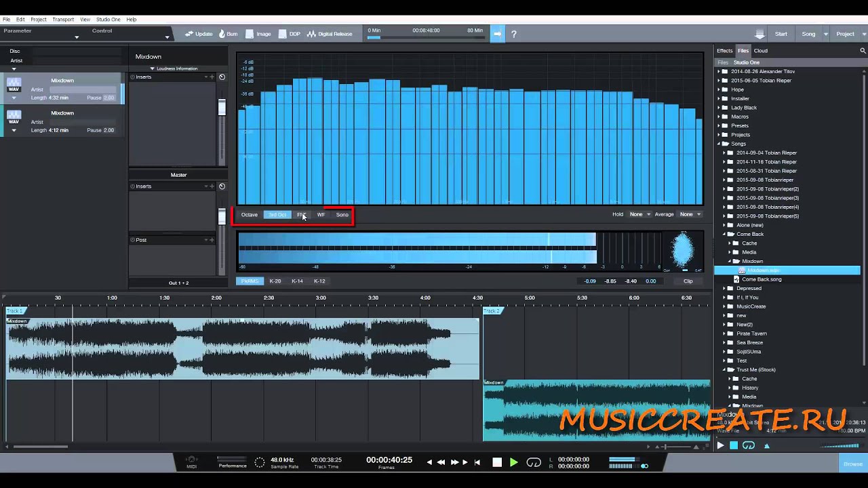Switch to the Effects browser tab
Image resolution: width=868 pixels, height=488 pixels.
725,51
